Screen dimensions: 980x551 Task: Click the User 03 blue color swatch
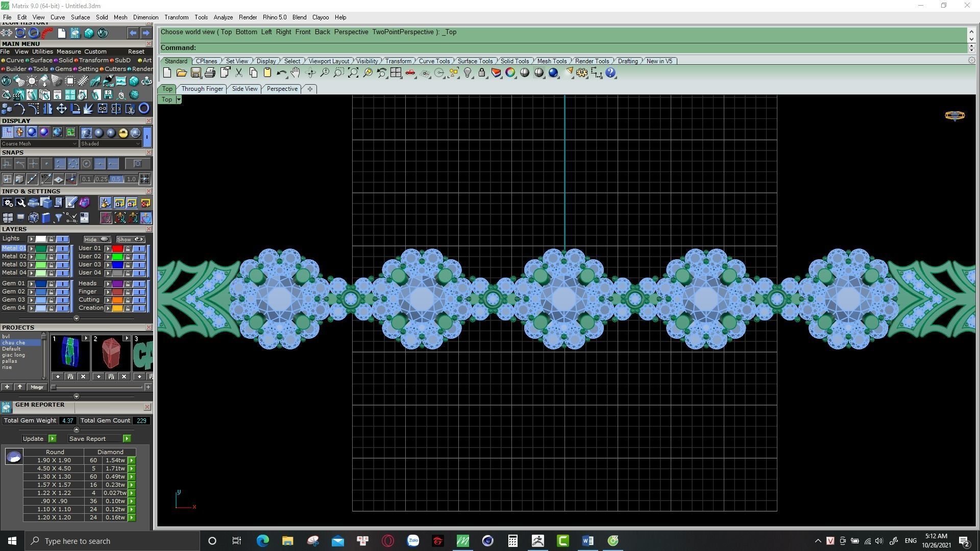click(117, 265)
